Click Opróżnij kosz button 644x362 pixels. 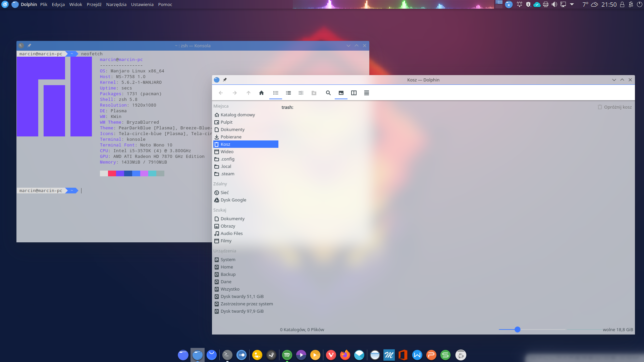[614, 107]
